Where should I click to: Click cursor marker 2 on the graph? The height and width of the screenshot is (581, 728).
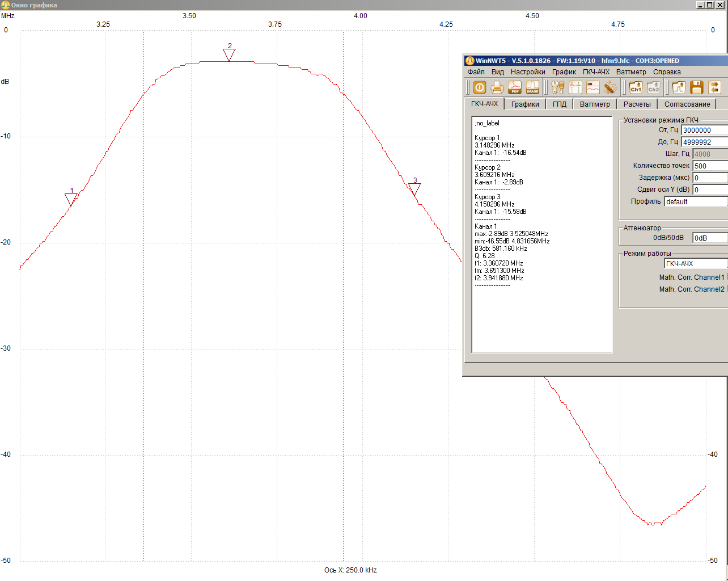pyautogui.click(x=229, y=54)
